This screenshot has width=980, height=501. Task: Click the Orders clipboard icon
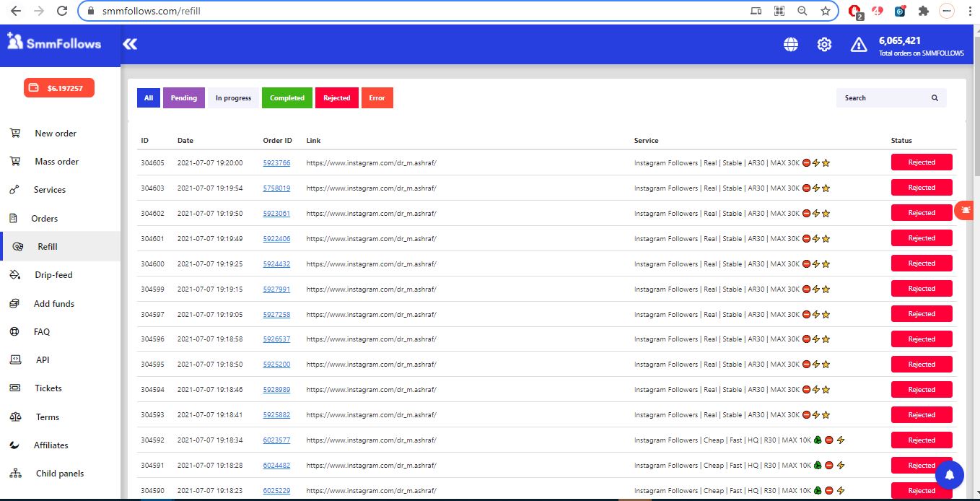13,218
